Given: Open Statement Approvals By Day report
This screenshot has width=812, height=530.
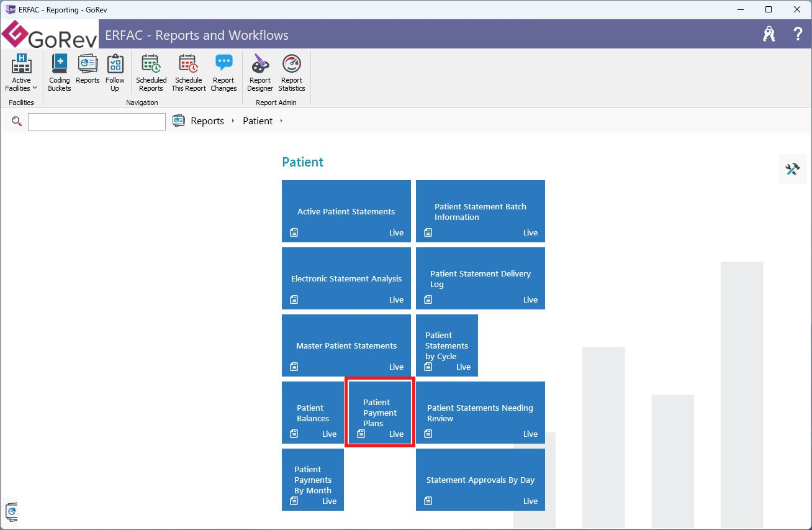Looking at the screenshot, I should click(x=480, y=480).
